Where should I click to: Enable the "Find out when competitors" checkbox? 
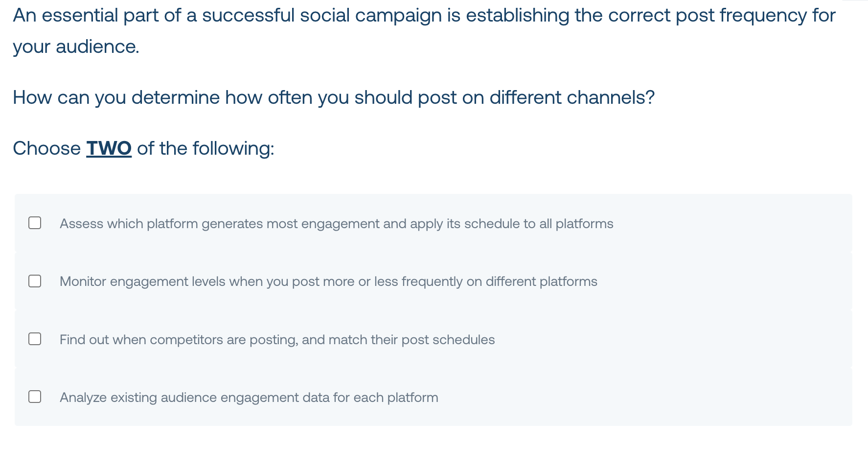[x=35, y=339]
